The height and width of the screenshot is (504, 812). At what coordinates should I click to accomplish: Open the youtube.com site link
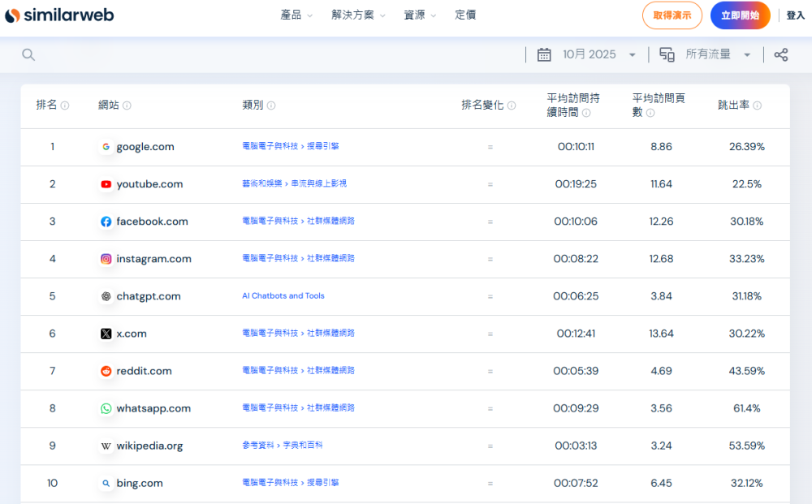tap(149, 184)
